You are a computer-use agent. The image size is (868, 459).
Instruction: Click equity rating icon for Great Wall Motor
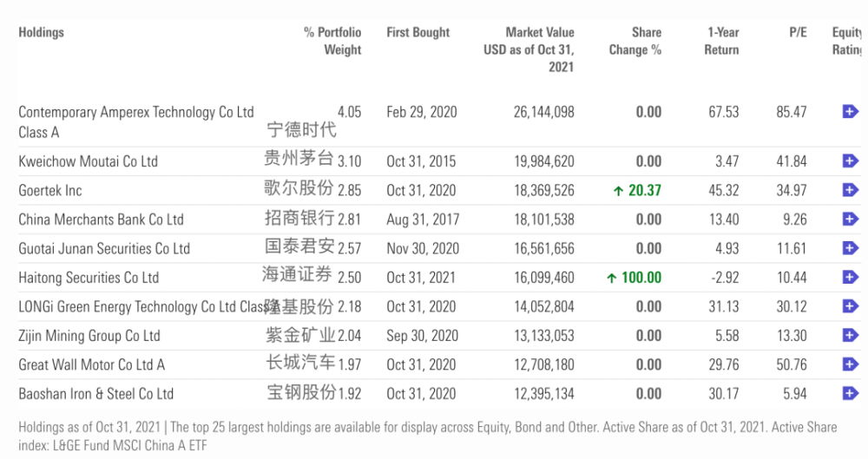[x=850, y=364]
